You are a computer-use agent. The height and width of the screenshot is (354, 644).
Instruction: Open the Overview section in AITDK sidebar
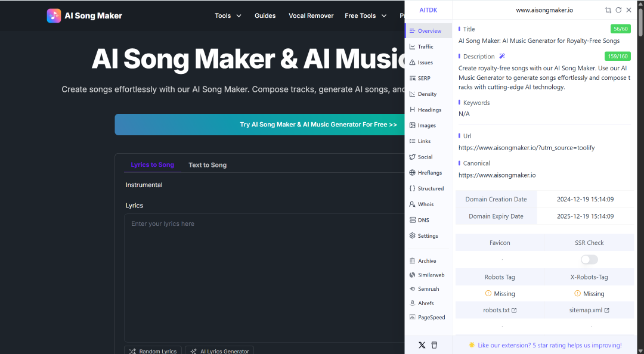pyautogui.click(x=428, y=31)
